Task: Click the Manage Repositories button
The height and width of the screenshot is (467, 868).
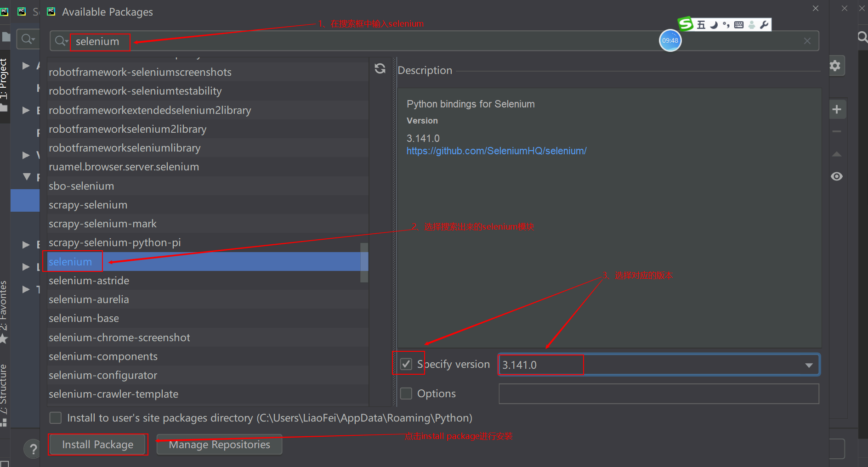Action: click(x=219, y=444)
